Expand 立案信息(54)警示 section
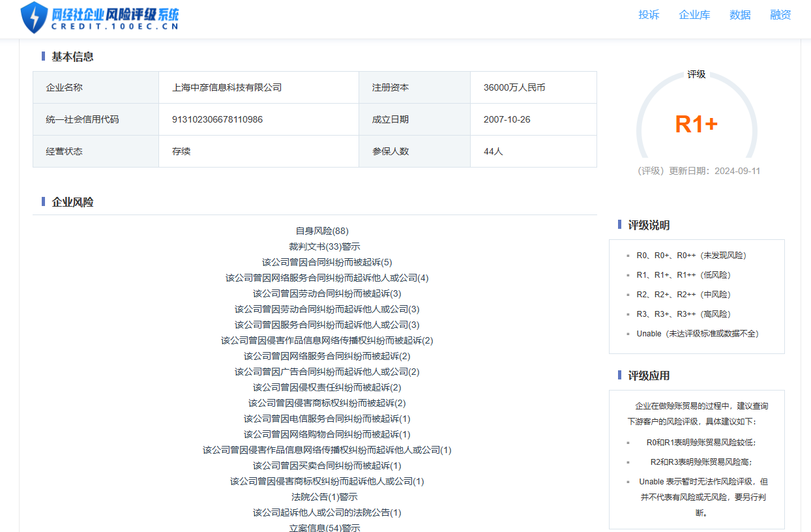 tap(325, 527)
